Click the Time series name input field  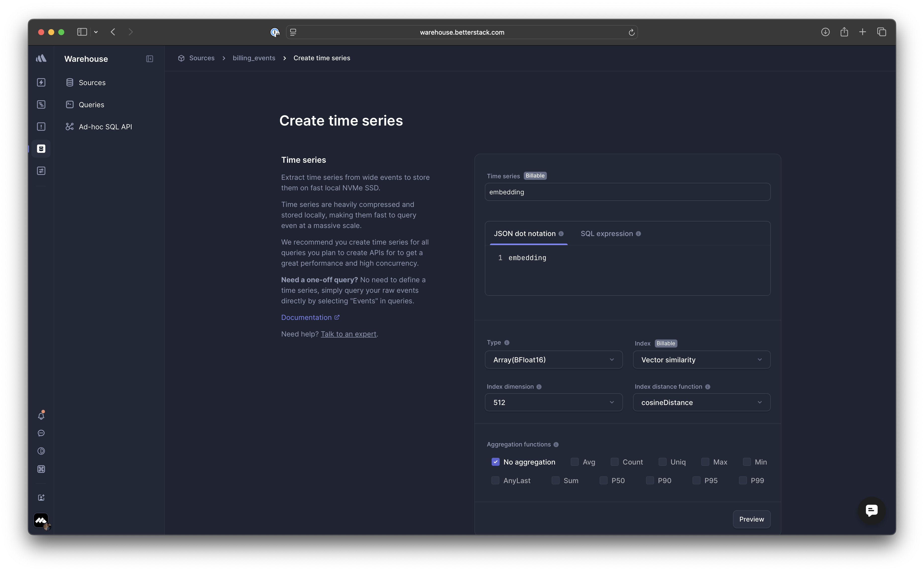[627, 192]
